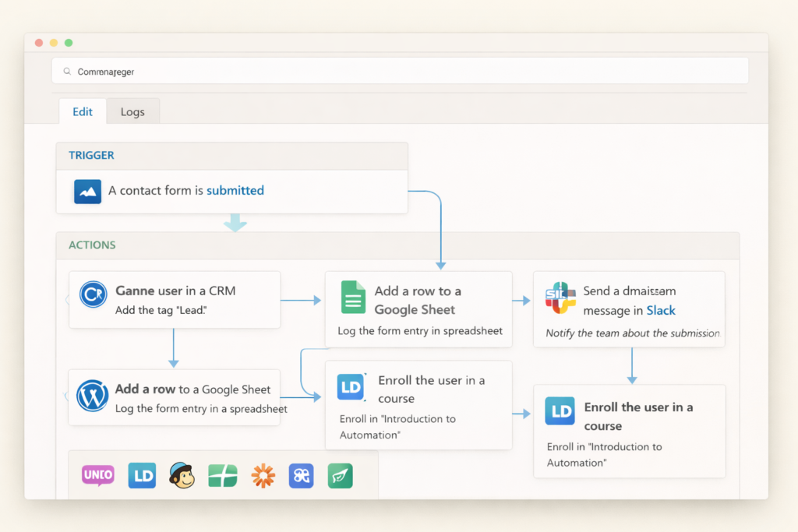Click the LD icon in the Enroll the user card
Screen dimensions: 798x532
tap(351, 387)
